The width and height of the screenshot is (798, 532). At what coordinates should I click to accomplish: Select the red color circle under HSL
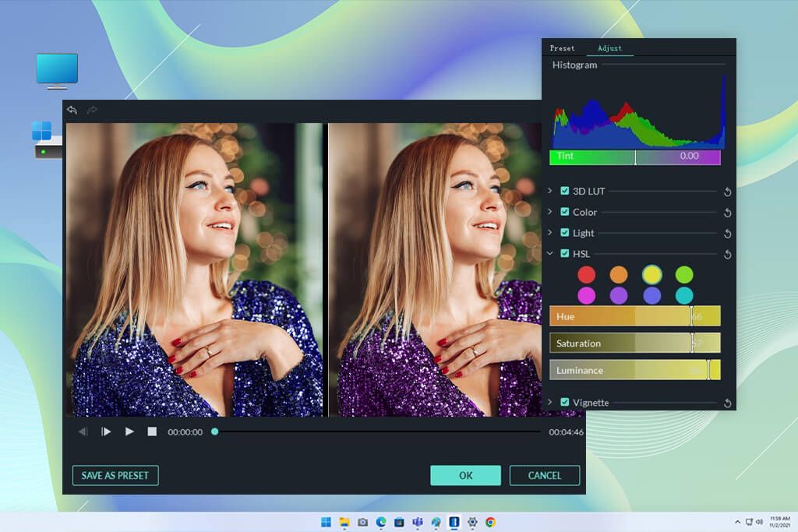pos(587,274)
